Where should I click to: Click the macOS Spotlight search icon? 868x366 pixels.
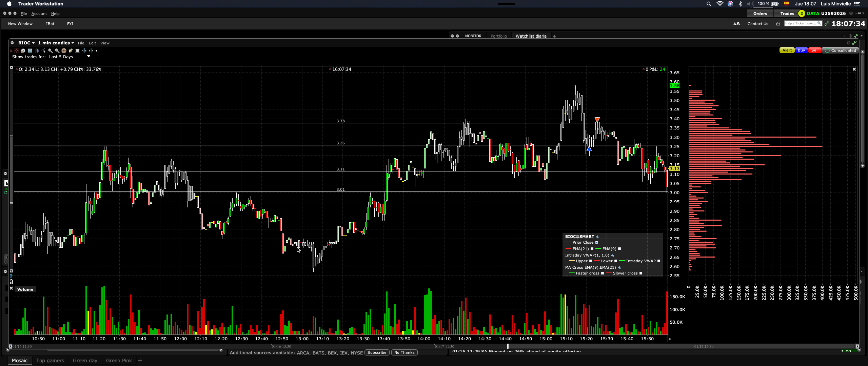[x=709, y=4]
